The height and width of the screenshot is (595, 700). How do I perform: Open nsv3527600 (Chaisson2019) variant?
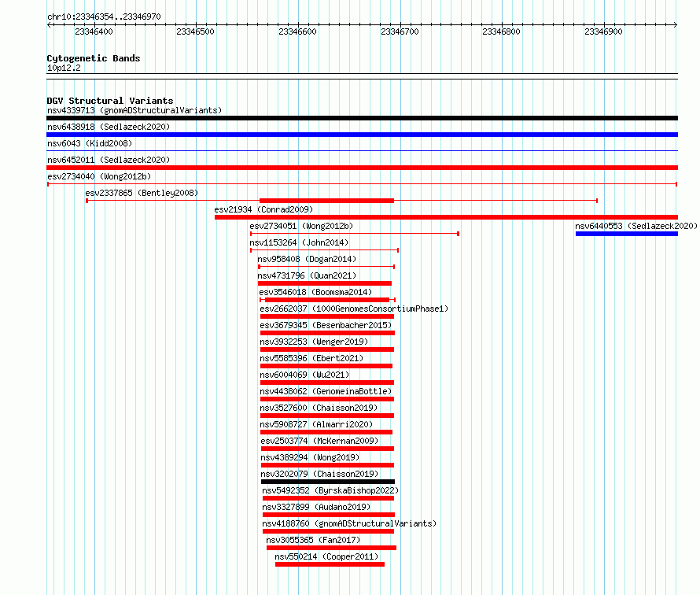pyautogui.click(x=319, y=408)
